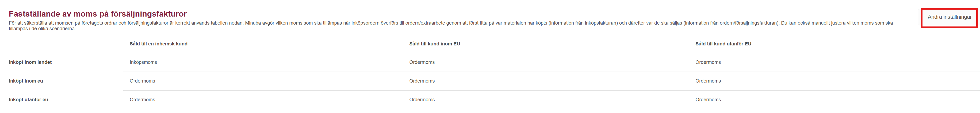Click the text "information från inköpsfakturan" in the description
Viewport: 980px width, 113px height.
pyautogui.click(x=583, y=23)
